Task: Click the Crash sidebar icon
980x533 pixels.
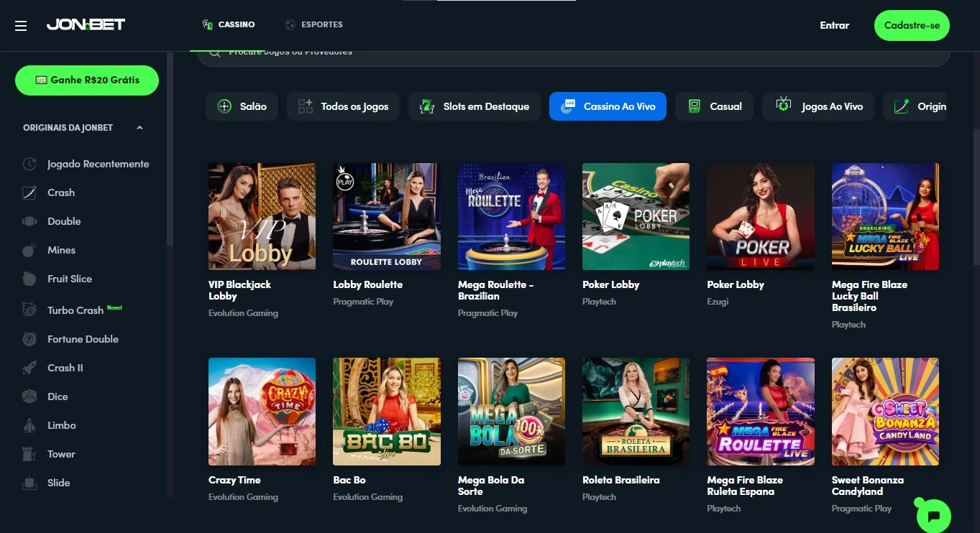Action: pos(29,193)
